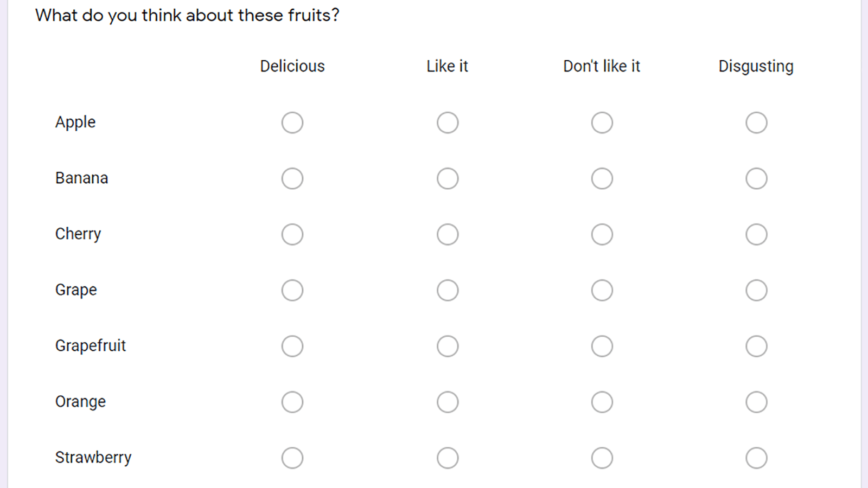868x488 pixels.
Task: Mark Apple as Disgusting
Action: point(756,123)
